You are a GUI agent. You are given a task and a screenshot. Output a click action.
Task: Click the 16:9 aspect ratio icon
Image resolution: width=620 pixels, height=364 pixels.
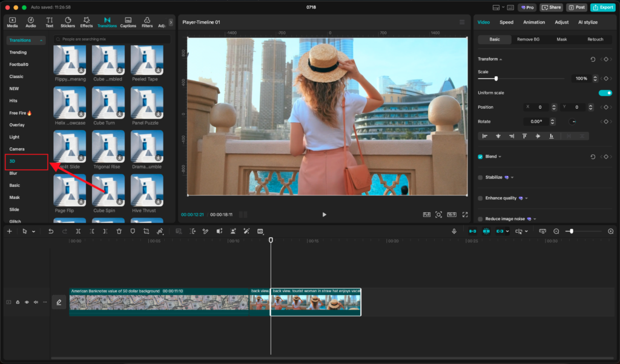click(452, 215)
